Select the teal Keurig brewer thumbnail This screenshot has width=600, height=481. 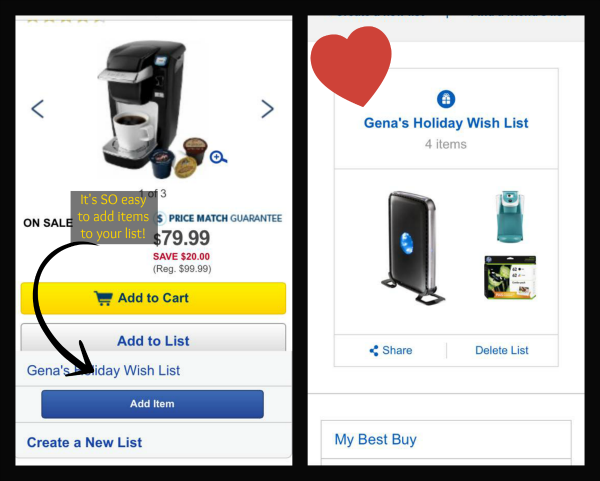[510, 216]
